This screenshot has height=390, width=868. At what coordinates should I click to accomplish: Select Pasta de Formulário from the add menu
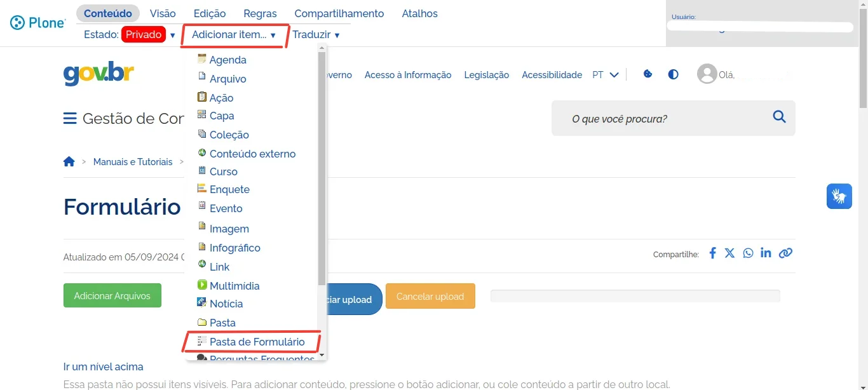[x=257, y=342]
